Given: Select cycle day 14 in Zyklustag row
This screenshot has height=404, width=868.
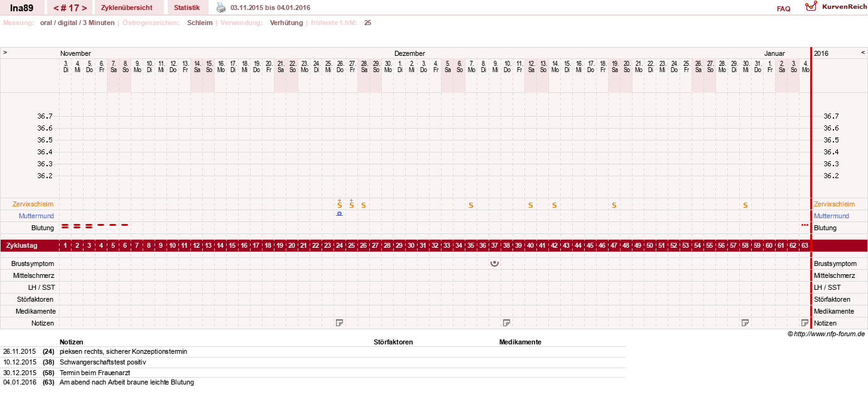Looking at the screenshot, I should 220,245.
